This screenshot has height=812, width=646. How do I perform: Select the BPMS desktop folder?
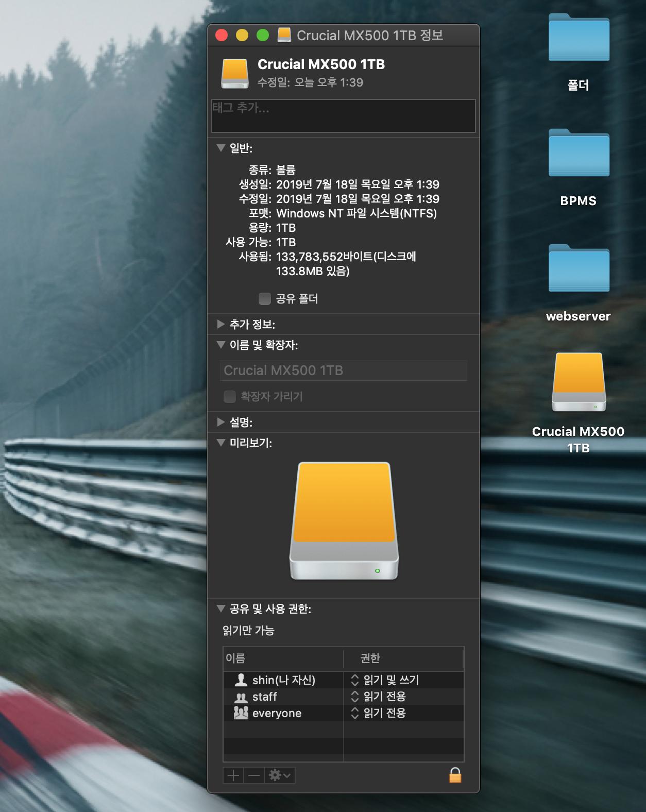(579, 153)
